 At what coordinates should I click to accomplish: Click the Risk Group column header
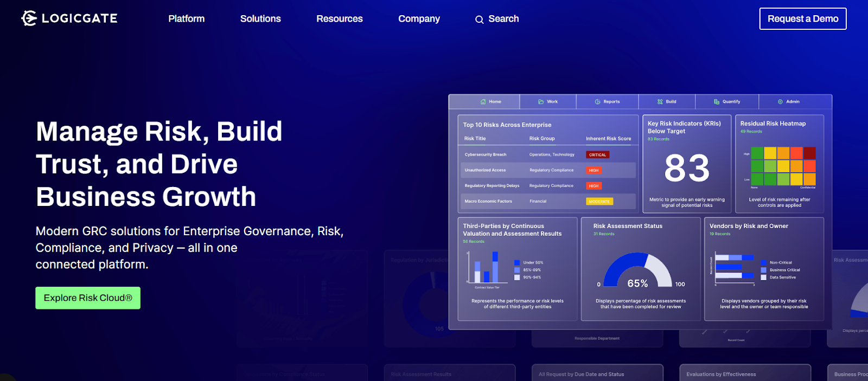[x=542, y=139]
